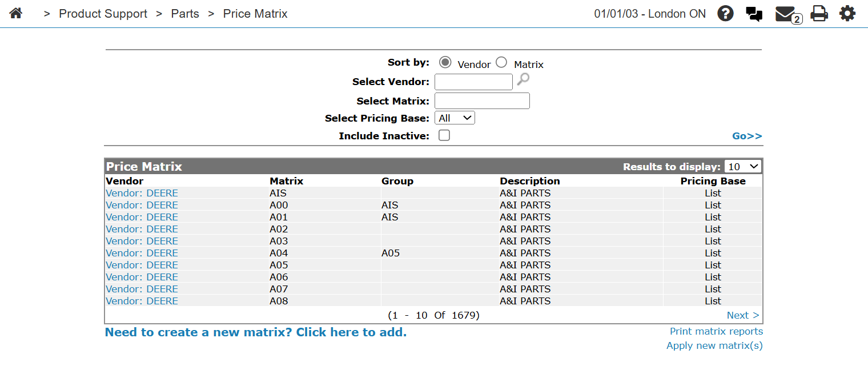The image size is (868, 374).
Task: Open Parts in the breadcrumb
Action: pos(185,14)
